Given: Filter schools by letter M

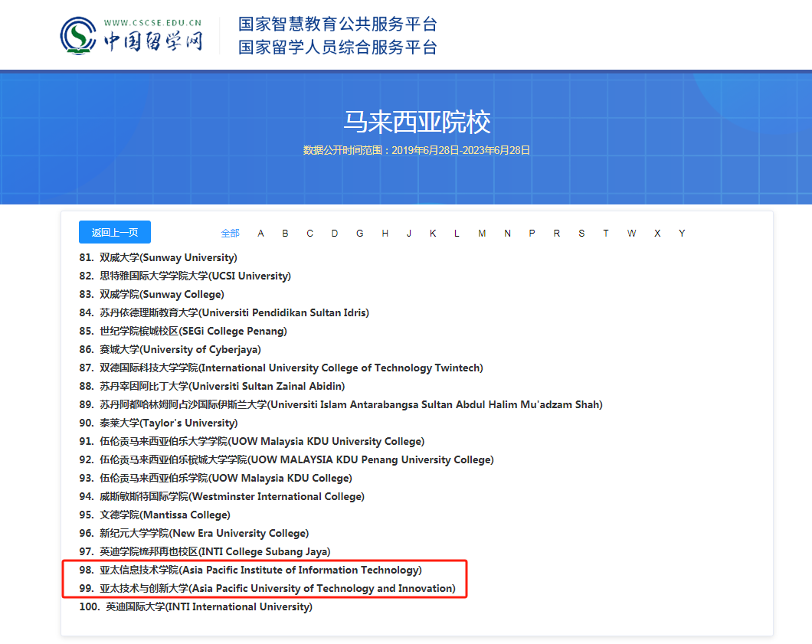Looking at the screenshot, I should (x=482, y=234).
